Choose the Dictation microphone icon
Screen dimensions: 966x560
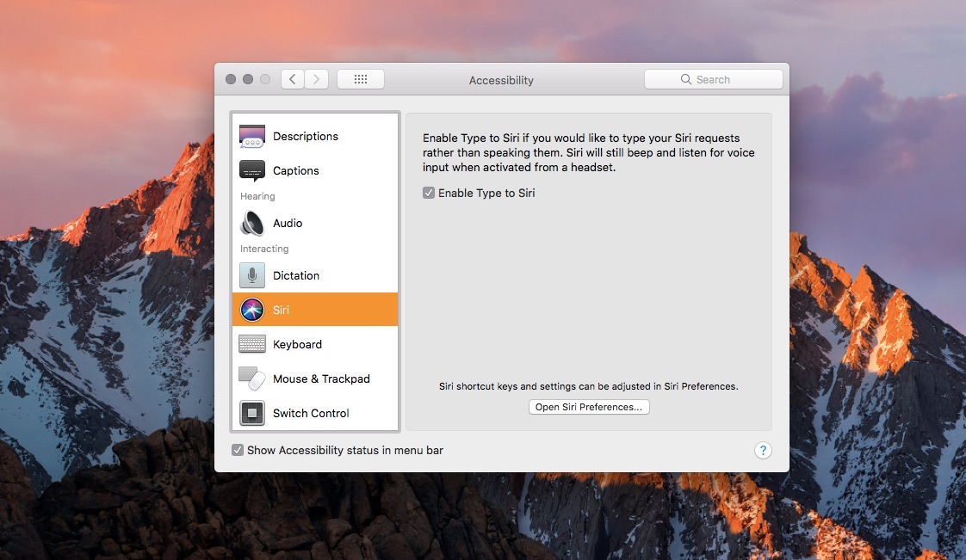(x=252, y=275)
